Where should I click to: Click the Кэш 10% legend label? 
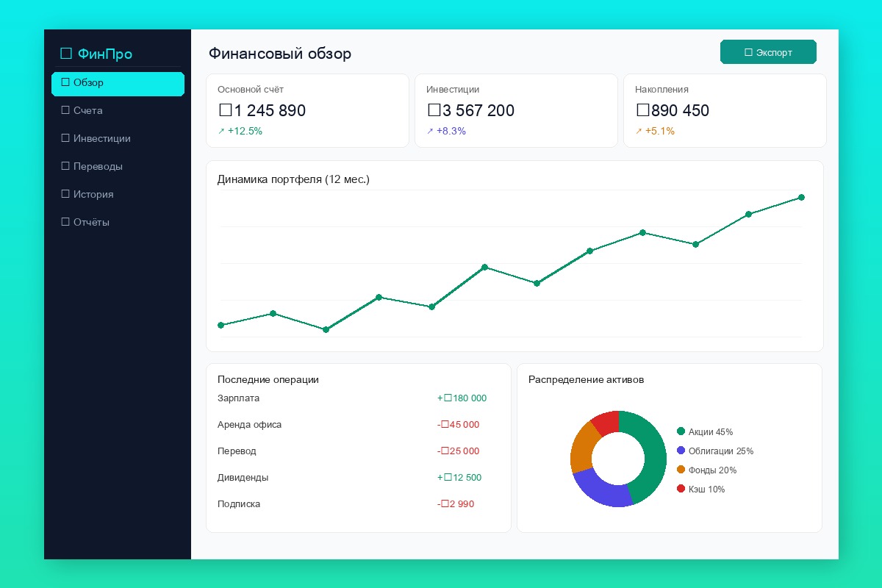pyautogui.click(x=706, y=490)
